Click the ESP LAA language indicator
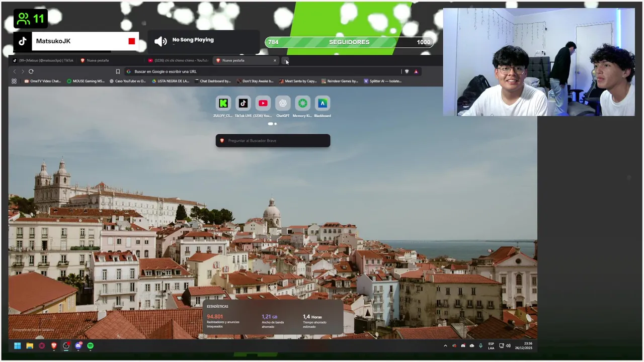The width and height of the screenshot is (644, 362). pos(491,346)
